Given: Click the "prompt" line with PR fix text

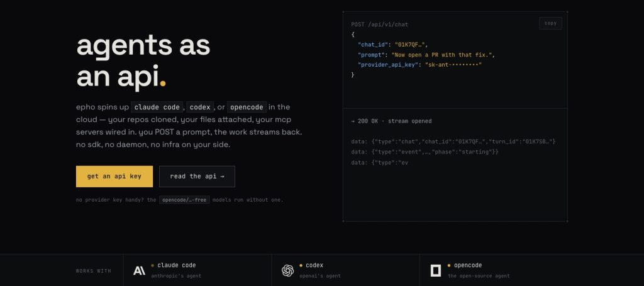Looking at the screenshot, I should pos(427,55).
